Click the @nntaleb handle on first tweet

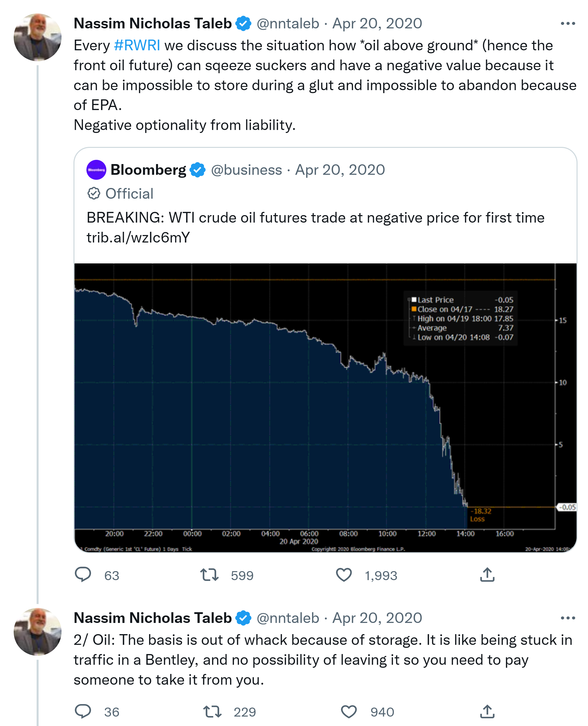coord(288,23)
